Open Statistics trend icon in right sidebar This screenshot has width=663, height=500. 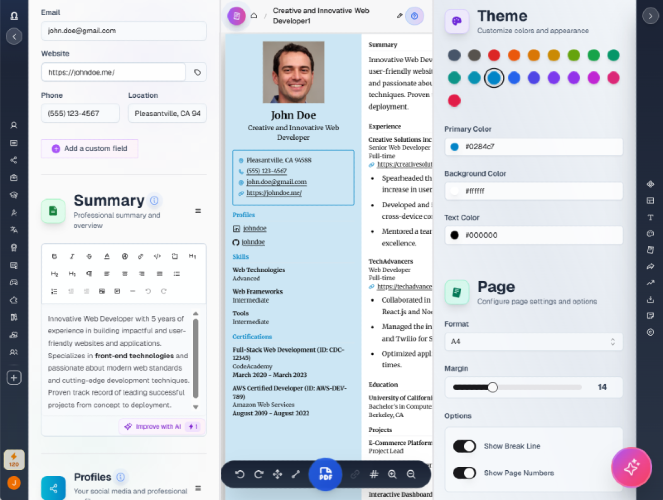tap(650, 283)
